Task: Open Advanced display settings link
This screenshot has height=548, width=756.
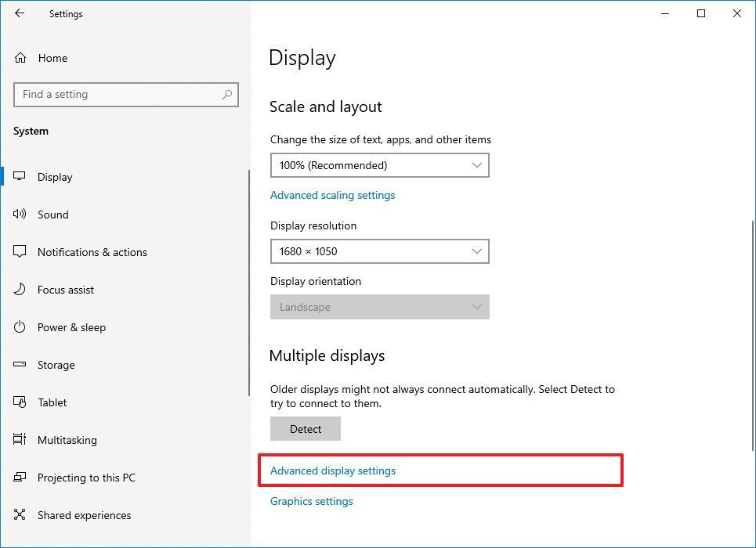Action: click(332, 470)
